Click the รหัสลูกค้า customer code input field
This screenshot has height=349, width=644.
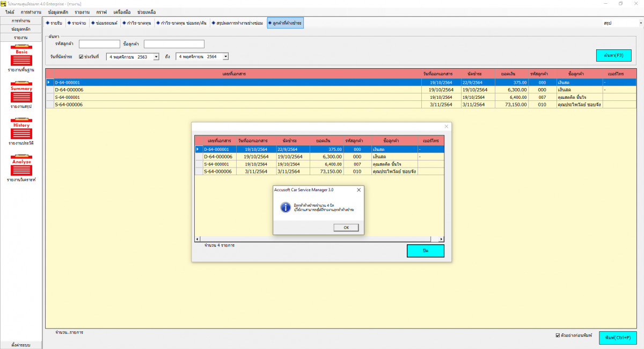99,44
